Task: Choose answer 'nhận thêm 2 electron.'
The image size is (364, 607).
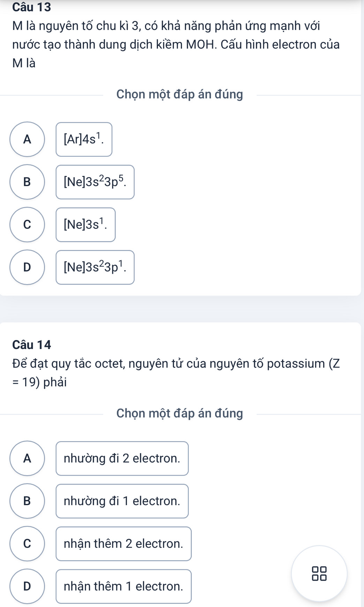Action: [123, 543]
